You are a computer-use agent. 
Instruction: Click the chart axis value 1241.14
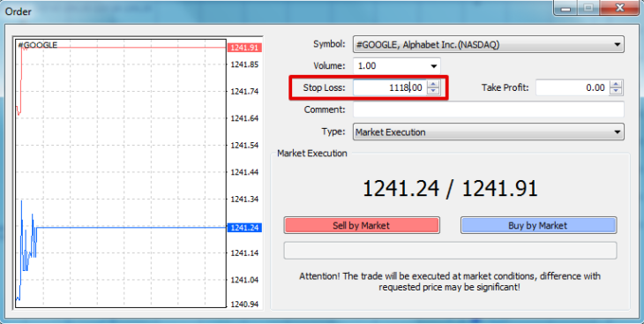pyautogui.click(x=244, y=253)
